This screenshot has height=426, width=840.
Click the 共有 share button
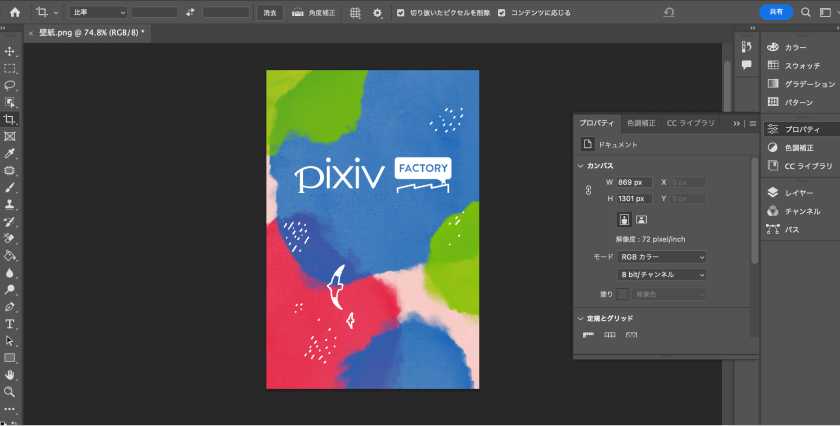pos(776,12)
